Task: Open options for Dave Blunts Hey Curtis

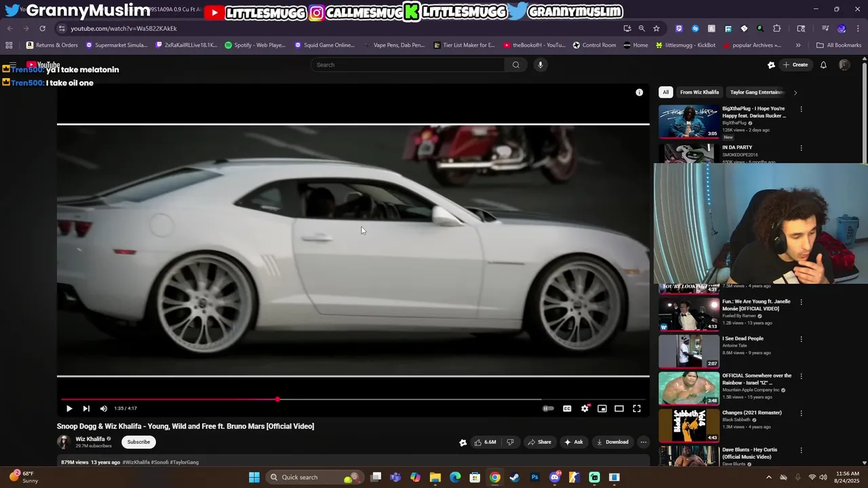Action: pyautogui.click(x=801, y=450)
